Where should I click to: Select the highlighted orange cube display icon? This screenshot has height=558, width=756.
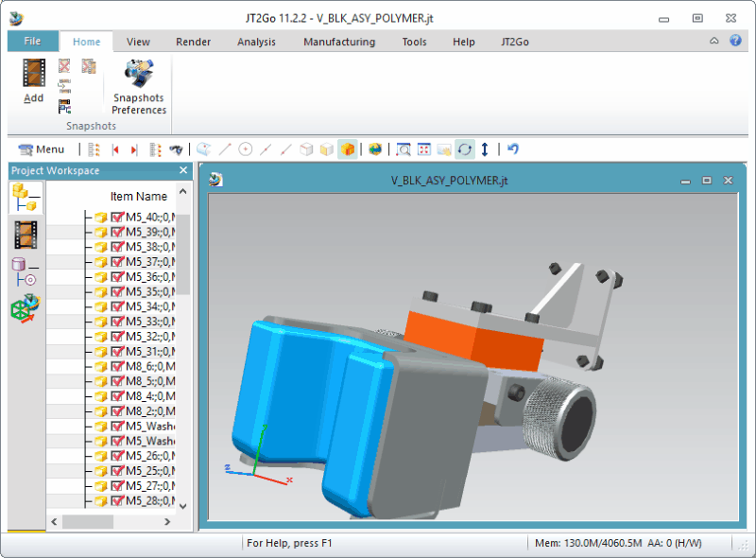click(347, 149)
